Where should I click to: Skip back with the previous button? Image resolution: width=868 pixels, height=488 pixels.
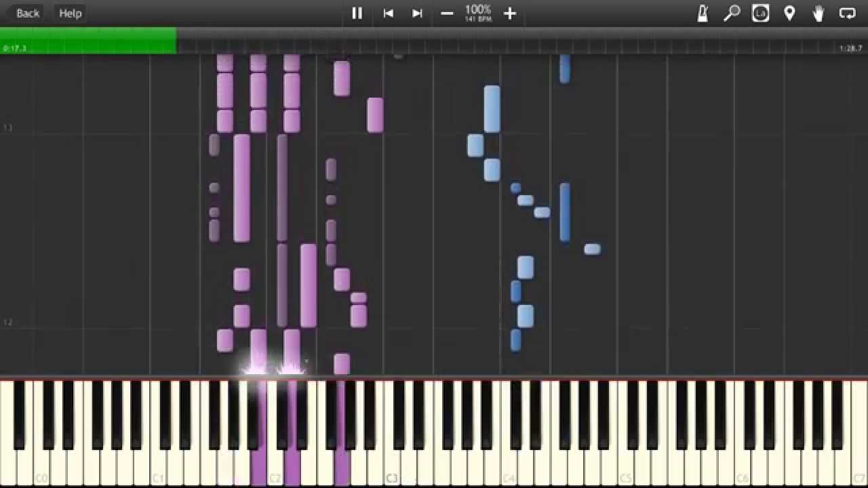(x=388, y=13)
